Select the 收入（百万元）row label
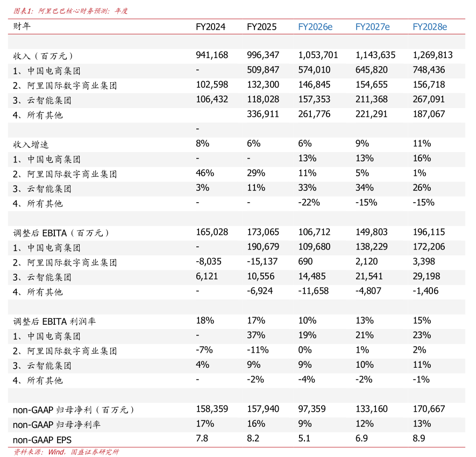 coord(43,55)
